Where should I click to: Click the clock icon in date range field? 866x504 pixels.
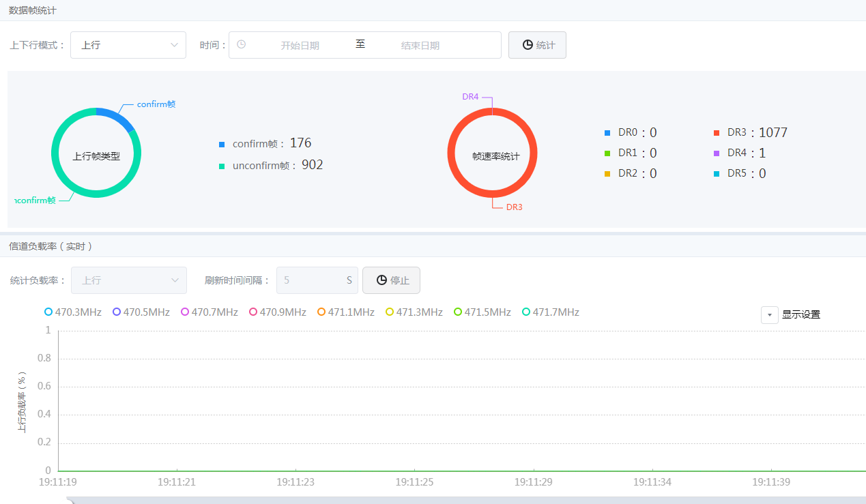click(241, 44)
